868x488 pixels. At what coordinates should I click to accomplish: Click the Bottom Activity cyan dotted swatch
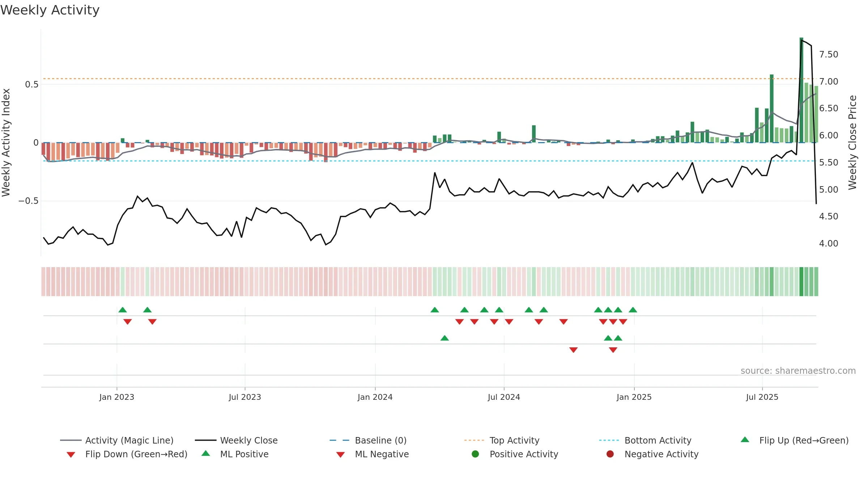(609, 440)
